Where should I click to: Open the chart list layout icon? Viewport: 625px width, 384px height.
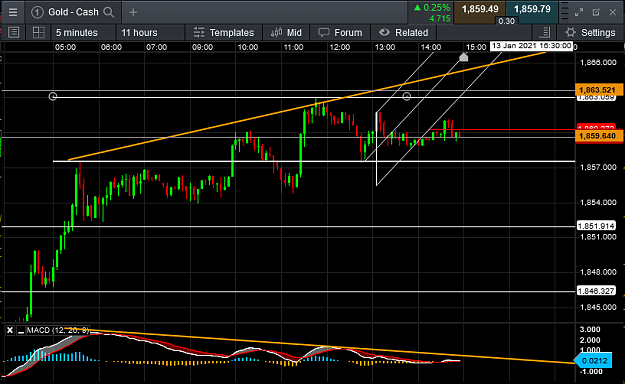point(14,33)
